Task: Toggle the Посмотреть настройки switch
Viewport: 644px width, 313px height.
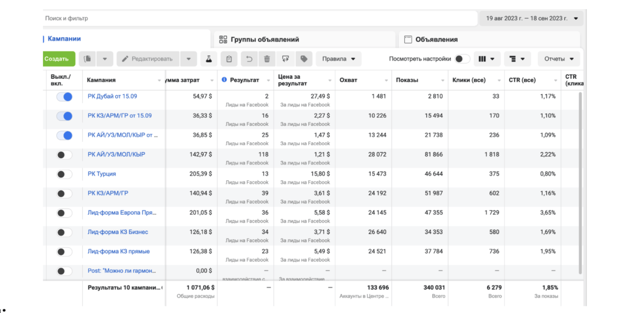Action: click(462, 59)
